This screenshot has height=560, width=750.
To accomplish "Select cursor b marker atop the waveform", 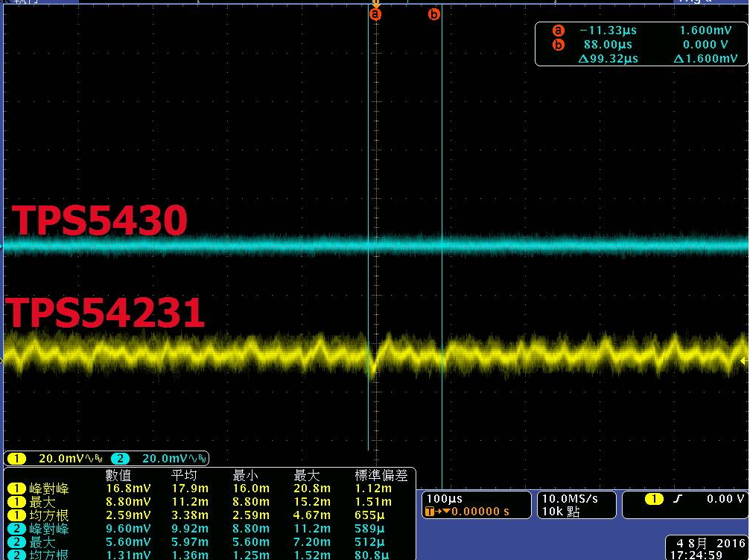I will click(433, 14).
